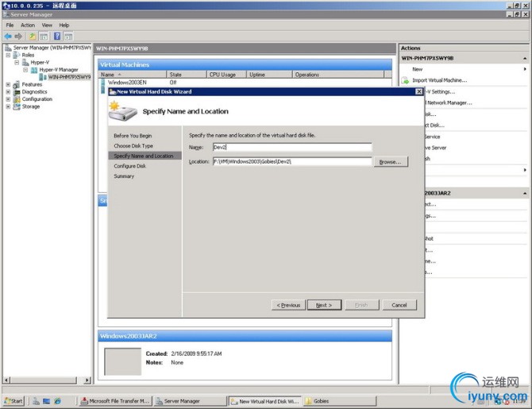The height and width of the screenshot is (409, 532).
Task: Click the Browse... button
Action: 391,162
